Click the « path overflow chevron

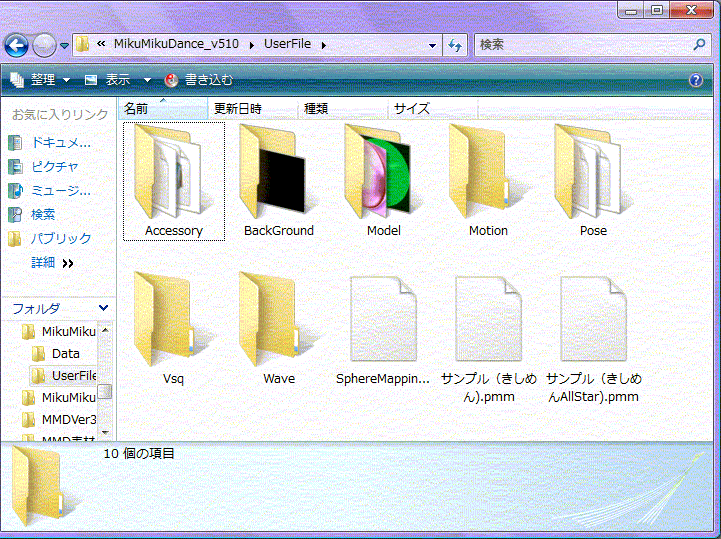coord(101,44)
